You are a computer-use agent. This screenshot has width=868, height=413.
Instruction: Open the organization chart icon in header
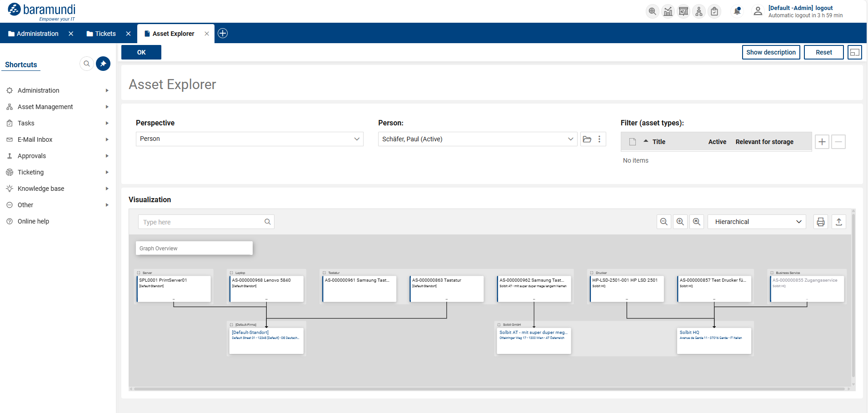(x=698, y=11)
